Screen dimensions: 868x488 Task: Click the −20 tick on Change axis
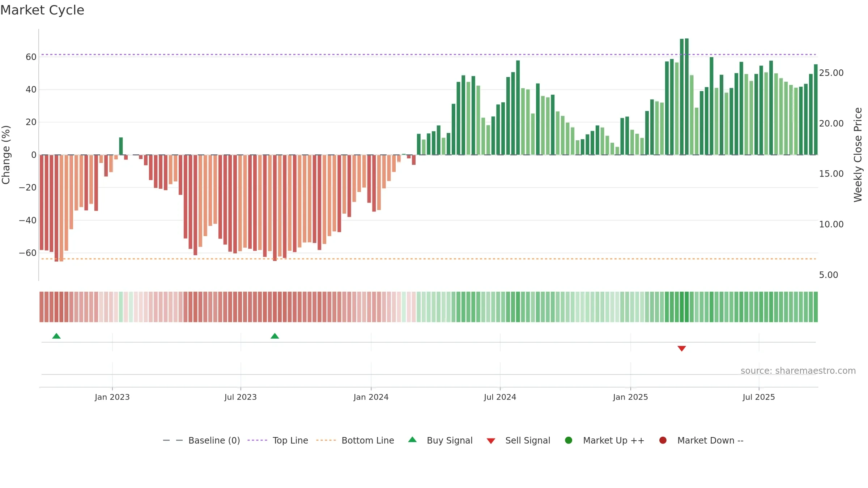coord(28,188)
